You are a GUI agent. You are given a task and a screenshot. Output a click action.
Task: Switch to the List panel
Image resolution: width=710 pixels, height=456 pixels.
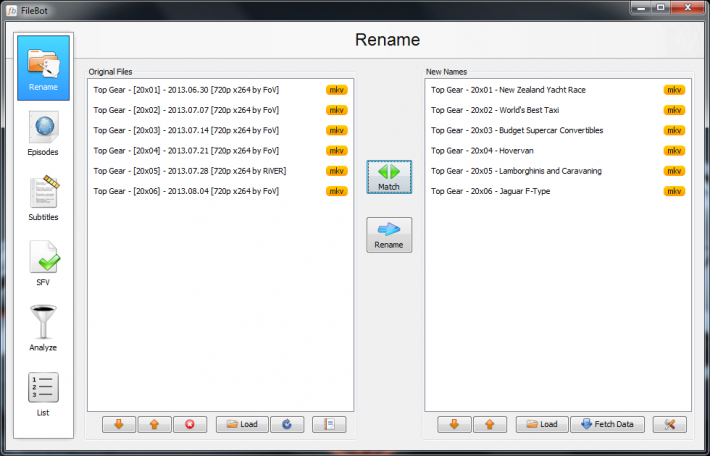[43, 394]
